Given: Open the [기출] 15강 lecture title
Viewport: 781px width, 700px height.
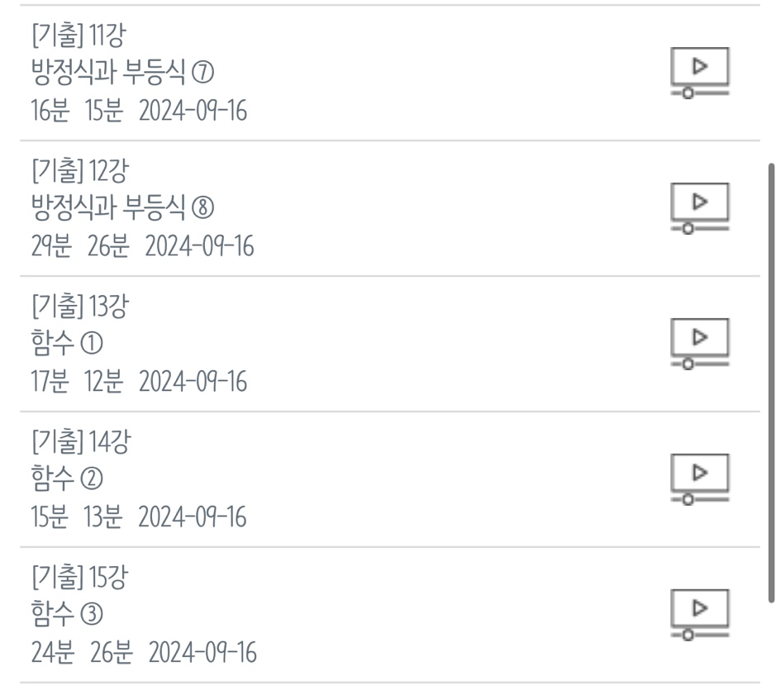Looking at the screenshot, I should pyautogui.click(x=80, y=578).
